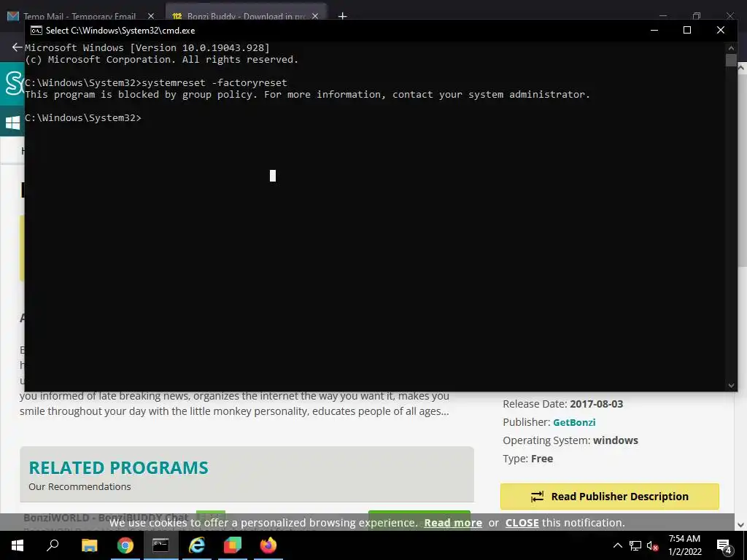This screenshot has width=747, height=560.
Task: Click CLOSE on cookie notification
Action: pos(522,523)
